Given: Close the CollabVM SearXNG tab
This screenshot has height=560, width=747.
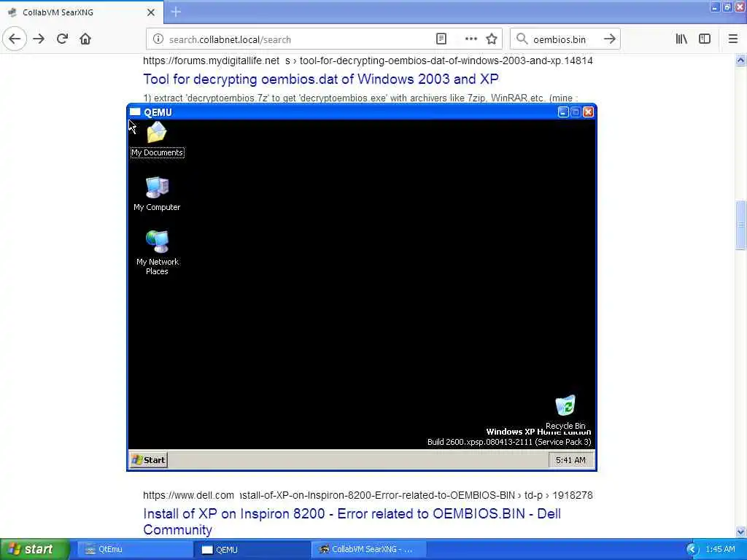Looking at the screenshot, I should point(150,12).
